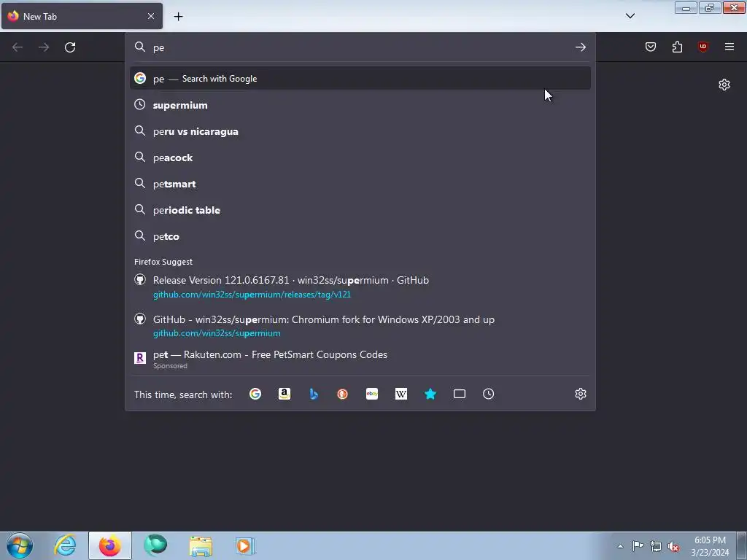Screen dimensions: 747x560
Task: Submit the address bar with the go arrow
Action: click(580, 47)
